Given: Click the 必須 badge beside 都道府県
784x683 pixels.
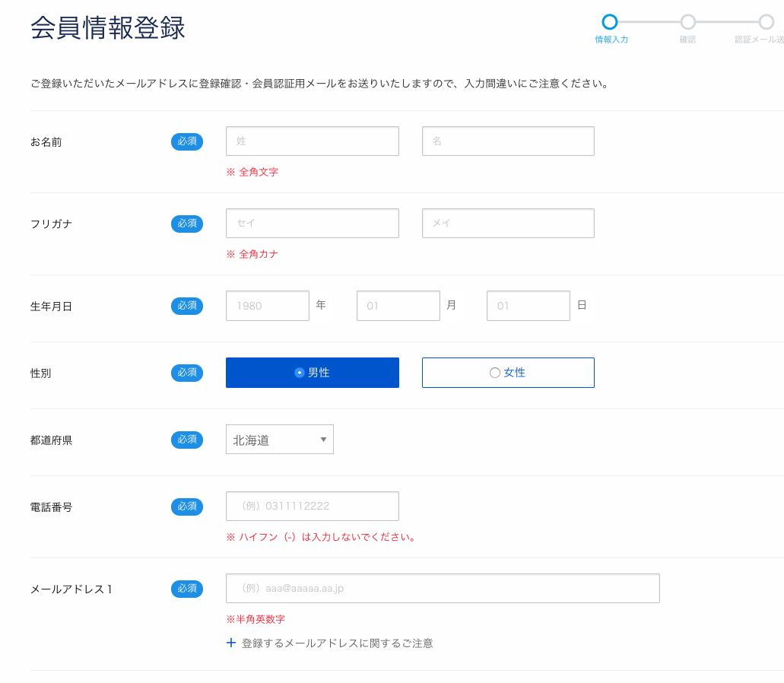Looking at the screenshot, I should click(x=187, y=440).
